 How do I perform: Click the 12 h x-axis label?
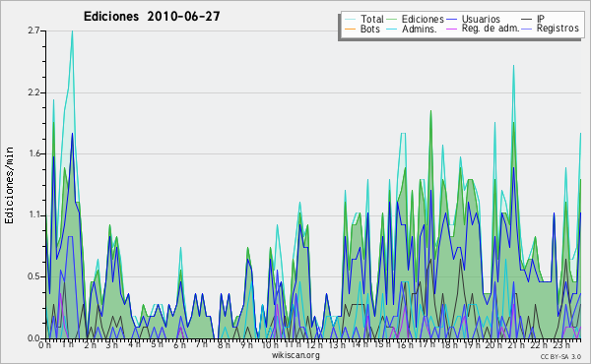pos(314,344)
